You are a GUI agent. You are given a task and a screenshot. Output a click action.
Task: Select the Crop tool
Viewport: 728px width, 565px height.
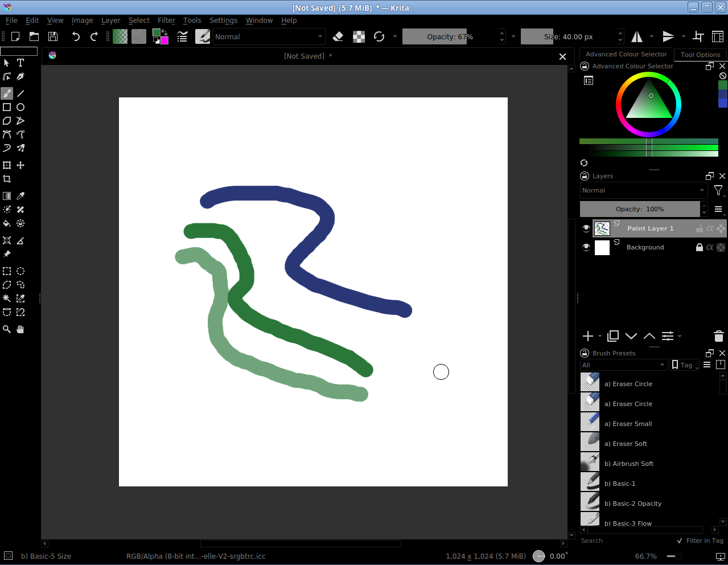(7, 179)
